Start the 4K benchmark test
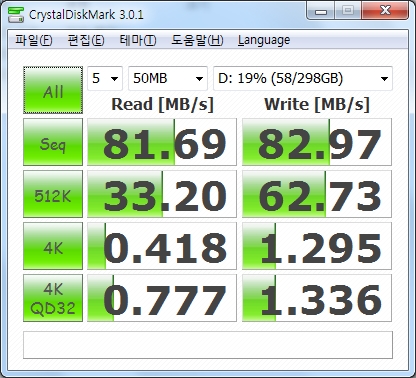This screenshot has height=378, width=416. coord(53,246)
